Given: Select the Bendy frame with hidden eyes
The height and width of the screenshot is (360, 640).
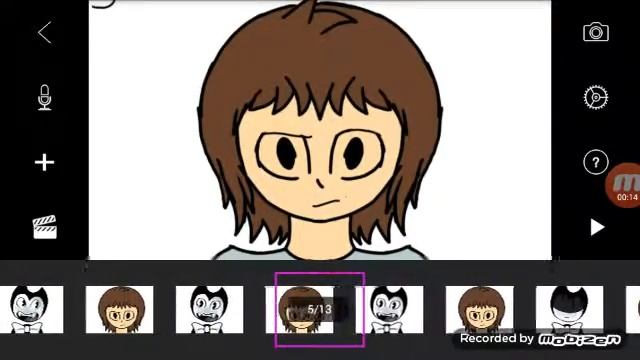Looking at the screenshot, I should [x=569, y=309].
